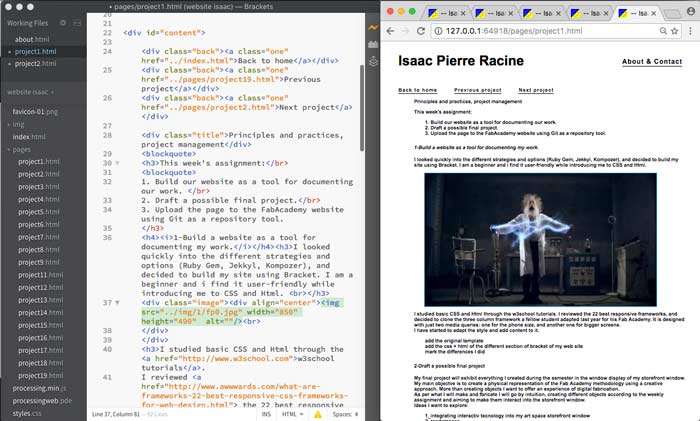Click the Working Files heading

pyautogui.click(x=27, y=23)
